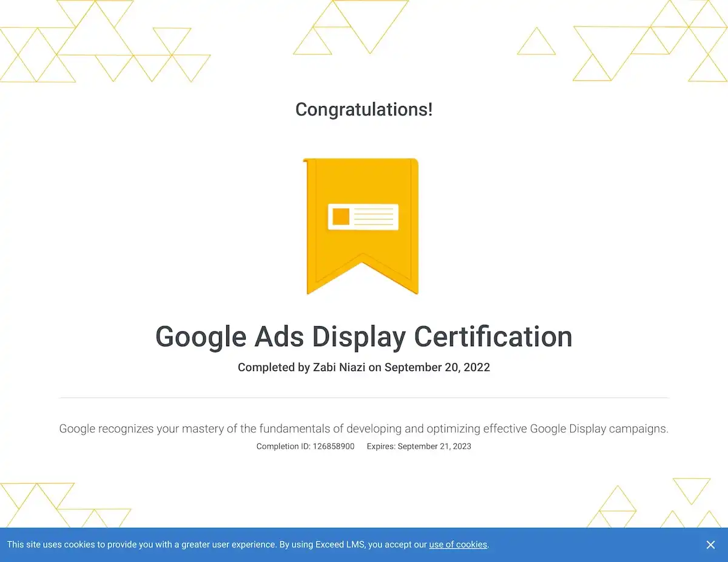Click the "Google recognizes your mastery" description

tap(364, 429)
